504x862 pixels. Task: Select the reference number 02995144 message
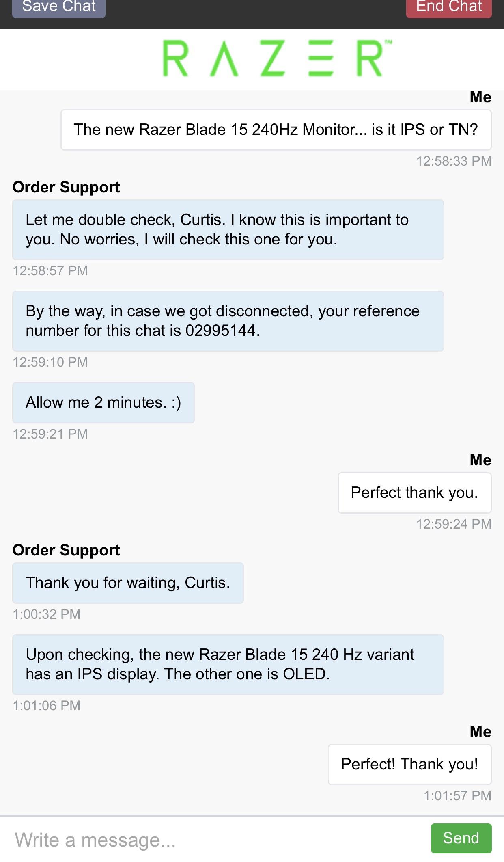point(228,321)
